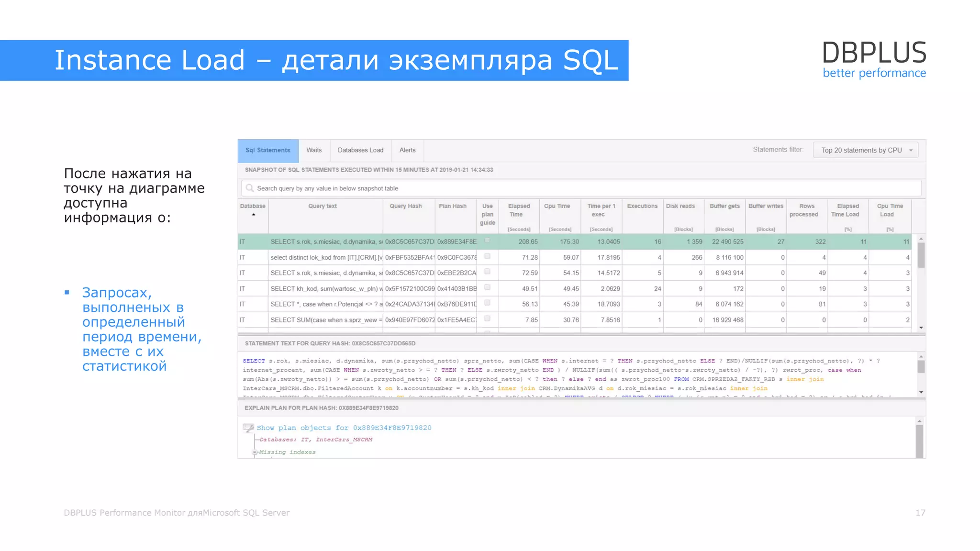Click the explain plan panel scrollbar thumb
Screen dimensions: 980x551
[919, 441]
